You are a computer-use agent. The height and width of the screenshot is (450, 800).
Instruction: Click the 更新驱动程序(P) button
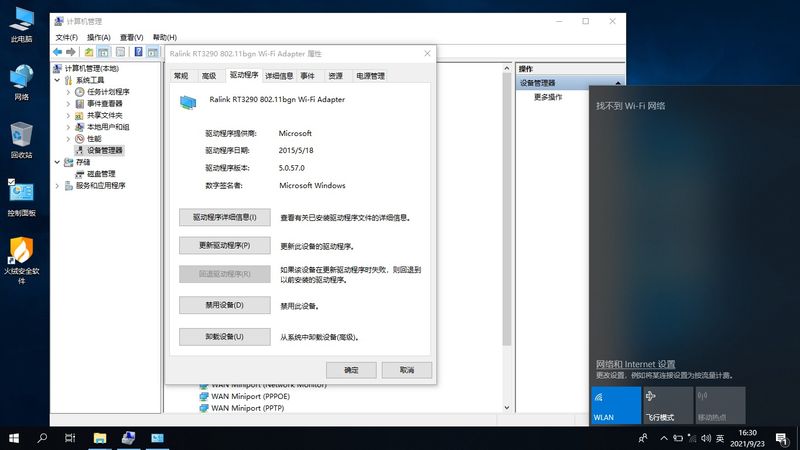click(224, 245)
